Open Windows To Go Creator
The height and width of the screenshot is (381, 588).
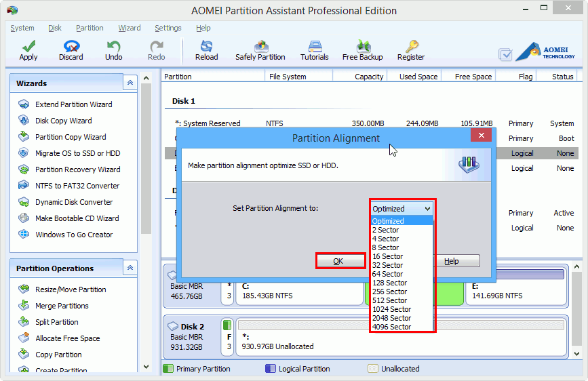74,235
